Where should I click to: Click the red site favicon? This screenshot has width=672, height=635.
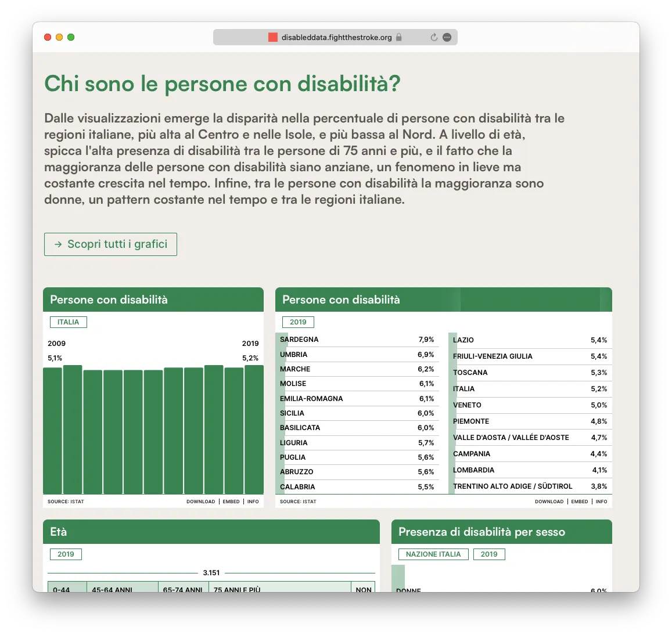tap(272, 37)
